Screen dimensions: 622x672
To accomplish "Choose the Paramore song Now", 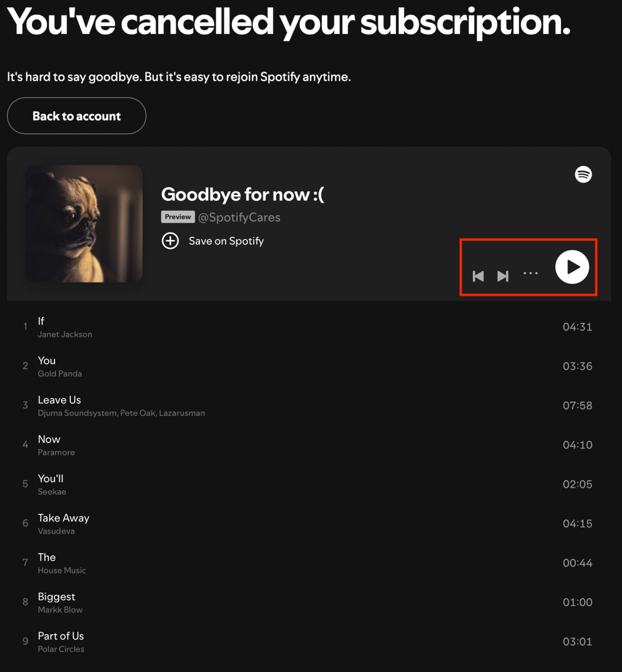I will (49, 439).
